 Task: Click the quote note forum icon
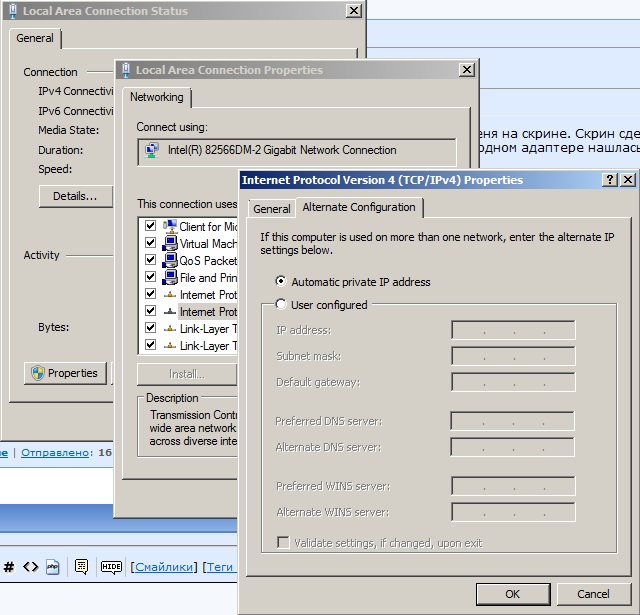(x=81, y=566)
